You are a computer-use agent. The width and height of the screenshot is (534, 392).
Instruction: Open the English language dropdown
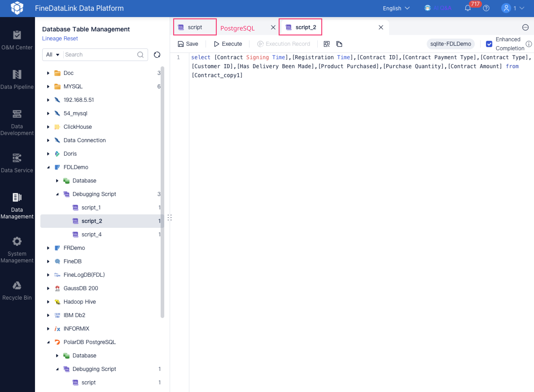(396, 8)
